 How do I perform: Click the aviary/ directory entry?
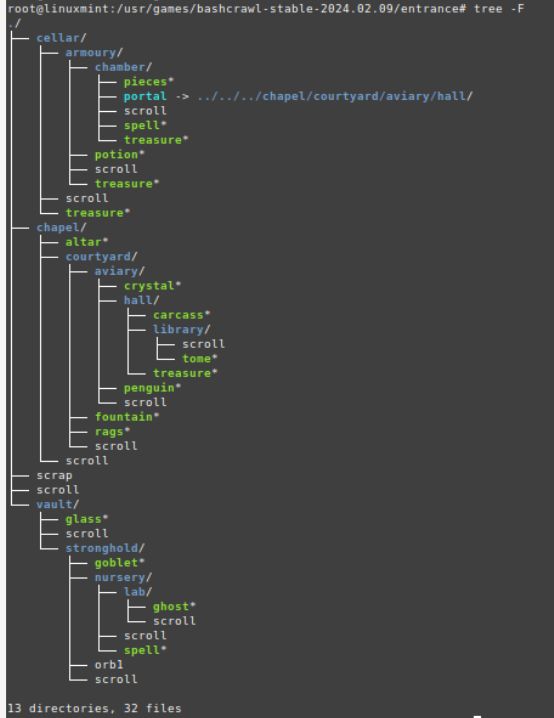tap(119, 272)
